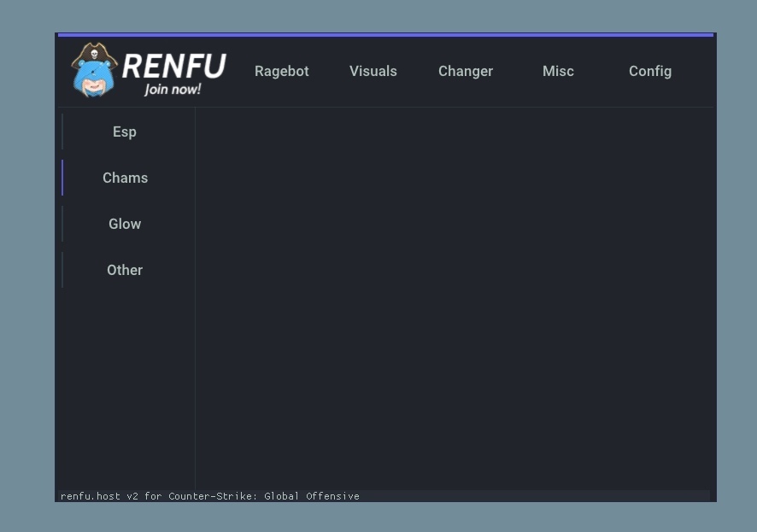This screenshot has height=532, width=757.
Task: Open the Ragebot tab
Action: (x=281, y=72)
